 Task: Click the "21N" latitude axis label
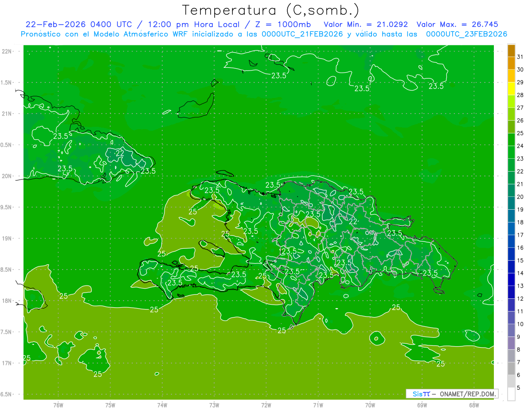(x=7, y=114)
